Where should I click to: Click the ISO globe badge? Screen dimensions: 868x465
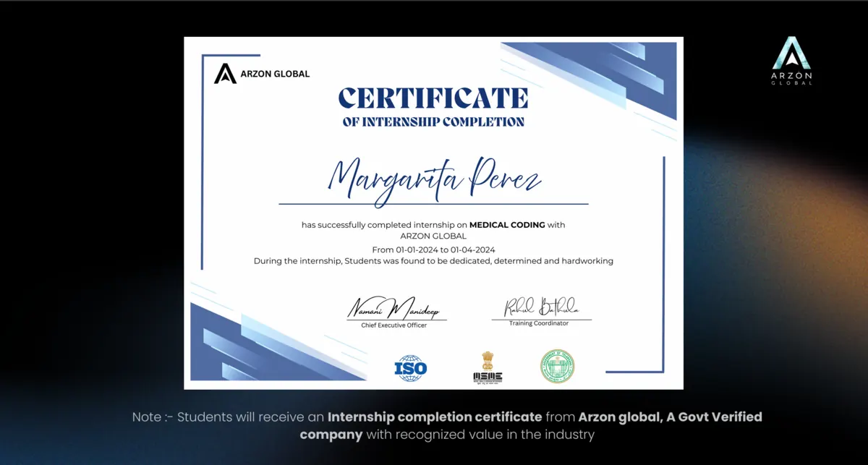[x=410, y=368]
